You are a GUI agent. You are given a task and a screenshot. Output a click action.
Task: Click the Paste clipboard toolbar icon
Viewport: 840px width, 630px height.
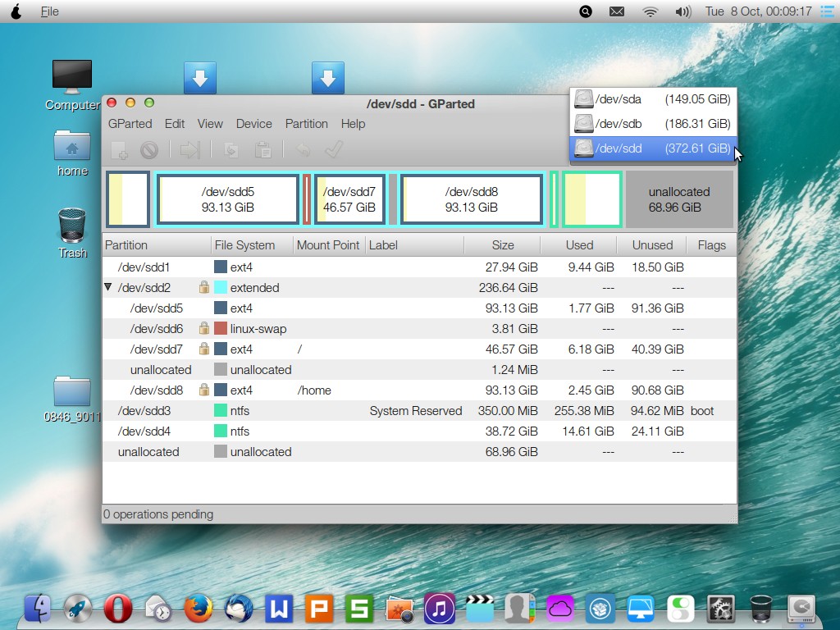[x=262, y=150]
